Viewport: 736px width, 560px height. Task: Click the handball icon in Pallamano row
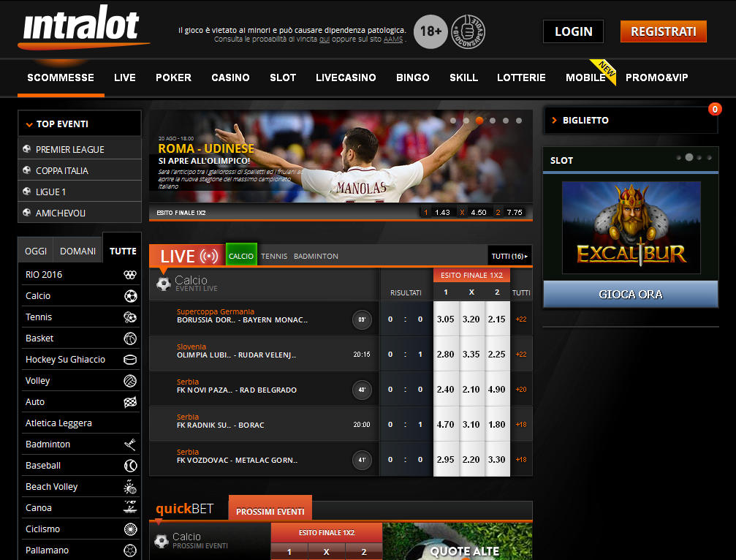pos(130,550)
